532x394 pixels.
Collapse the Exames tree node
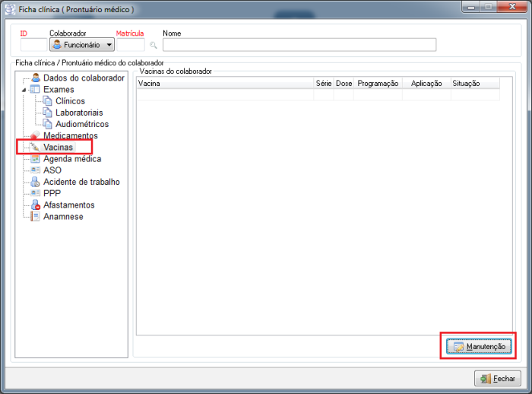coord(24,90)
